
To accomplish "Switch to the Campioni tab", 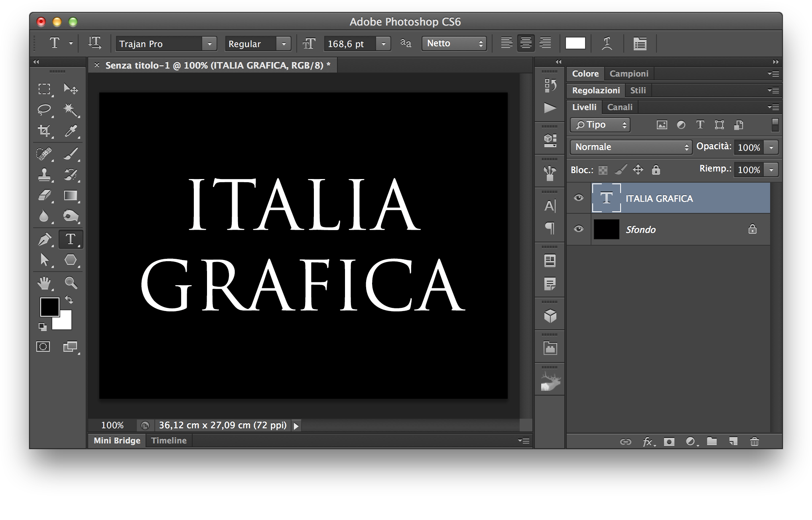I will (629, 73).
